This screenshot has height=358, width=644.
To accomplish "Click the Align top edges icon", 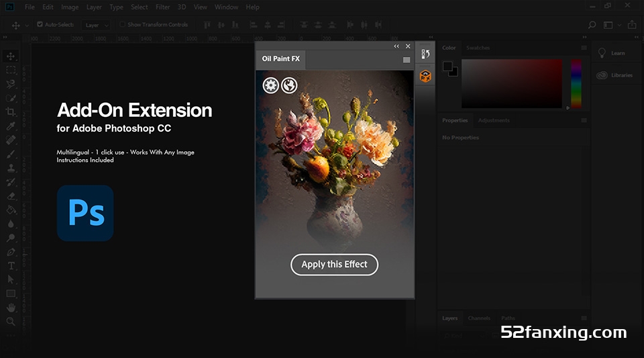I will [x=207, y=25].
